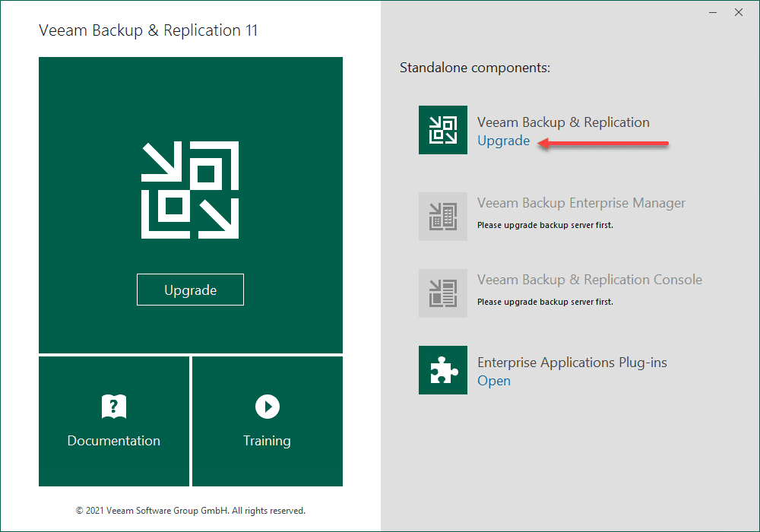Screen dimensions: 760x532
Task: Select the Veeam Backup & Replication product icon
Action: 442,130
